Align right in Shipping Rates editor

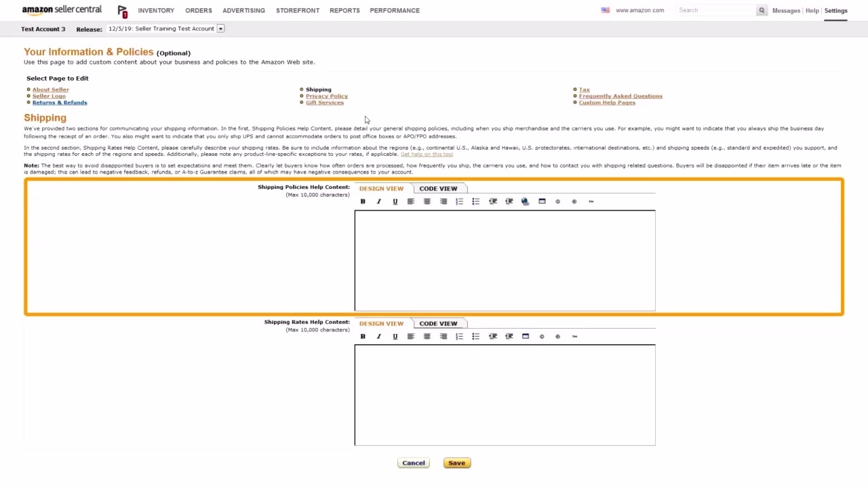point(443,336)
